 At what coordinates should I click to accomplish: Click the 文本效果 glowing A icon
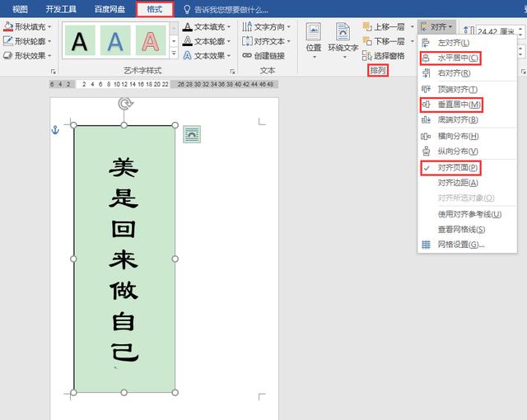click(188, 55)
